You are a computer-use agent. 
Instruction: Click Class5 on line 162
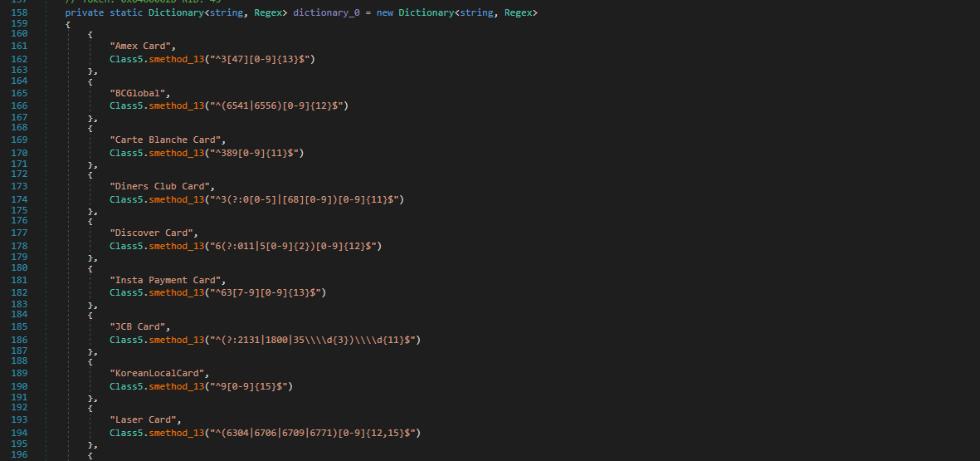point(126,60)
